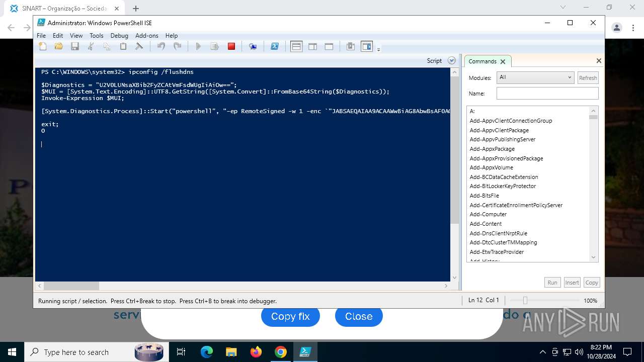Select Add-BitsFile command
The width and height of the screenshot is (644, 362).
(484, 196)
